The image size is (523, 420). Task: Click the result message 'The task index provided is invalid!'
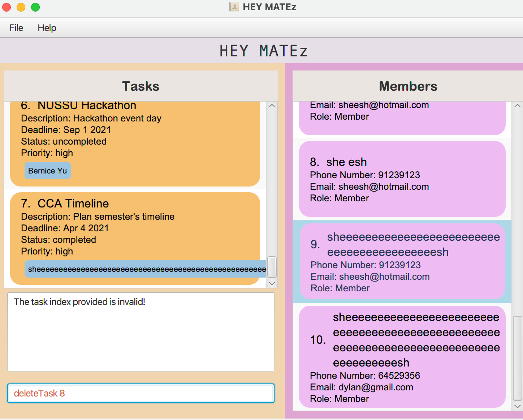click(79, 302)
